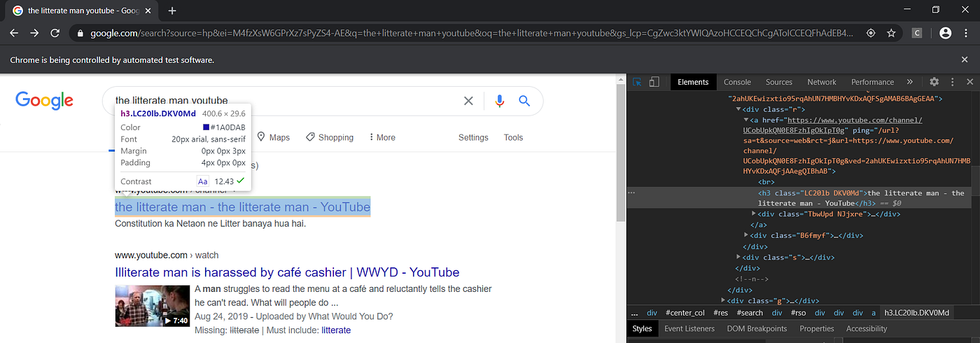Open a new tab with the plus button
Screen dimensions: 980x343
point(172,10)
